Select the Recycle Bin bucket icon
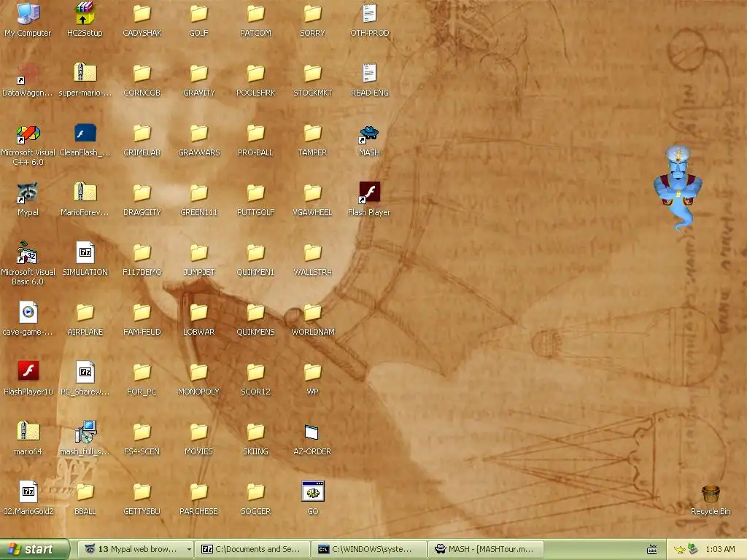This screenshot has width=747, height=560. (x=711, y=494)
